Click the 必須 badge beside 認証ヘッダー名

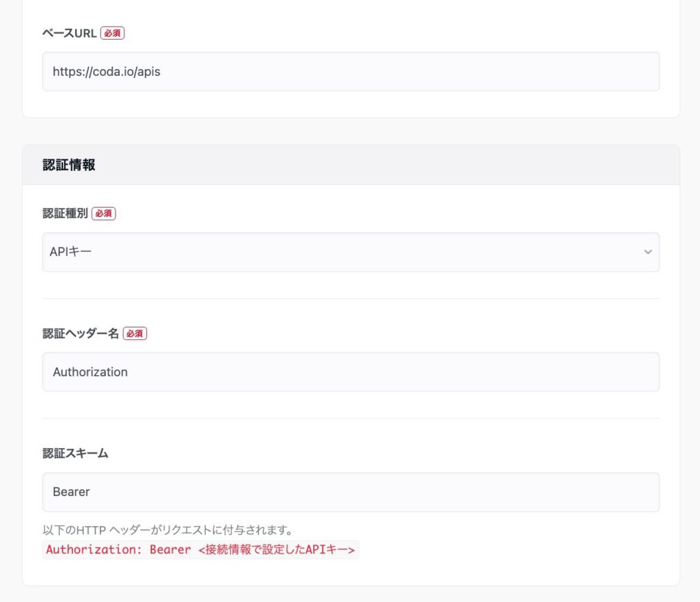135,334
